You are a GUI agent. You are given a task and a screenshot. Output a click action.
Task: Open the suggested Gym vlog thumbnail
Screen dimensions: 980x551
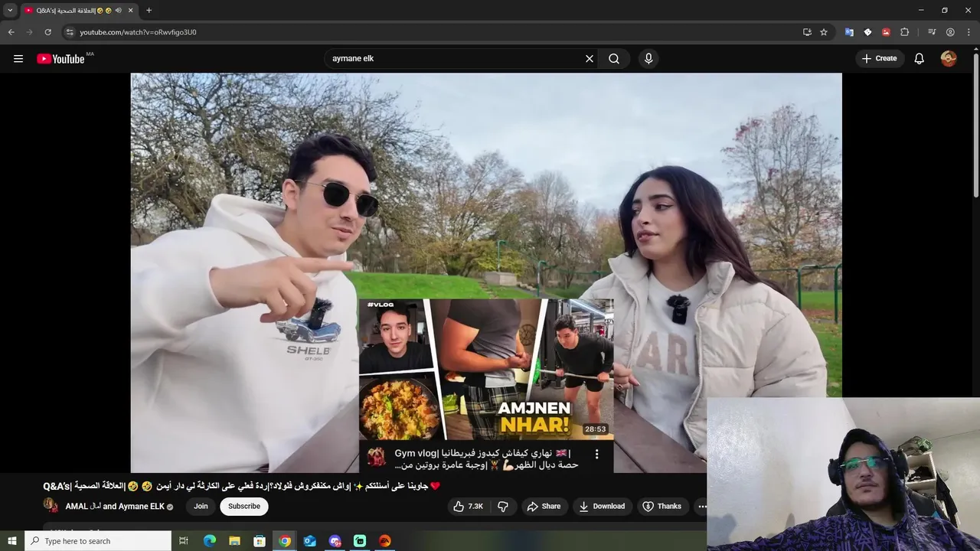pyautogui.click(x=486, y=369)
